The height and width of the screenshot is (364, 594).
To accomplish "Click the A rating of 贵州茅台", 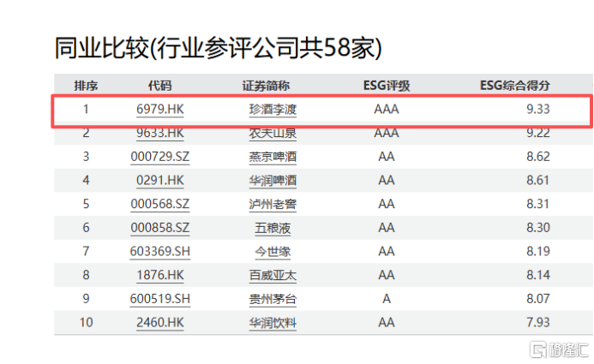I will (x=387, y=299).
